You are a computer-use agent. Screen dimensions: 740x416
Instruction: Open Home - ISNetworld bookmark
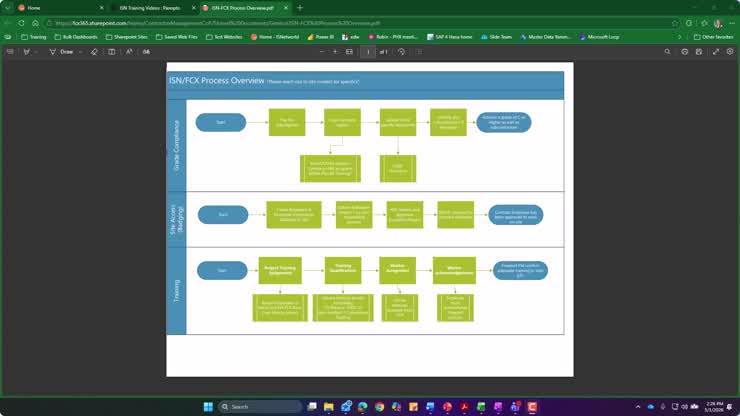point(275,37)
